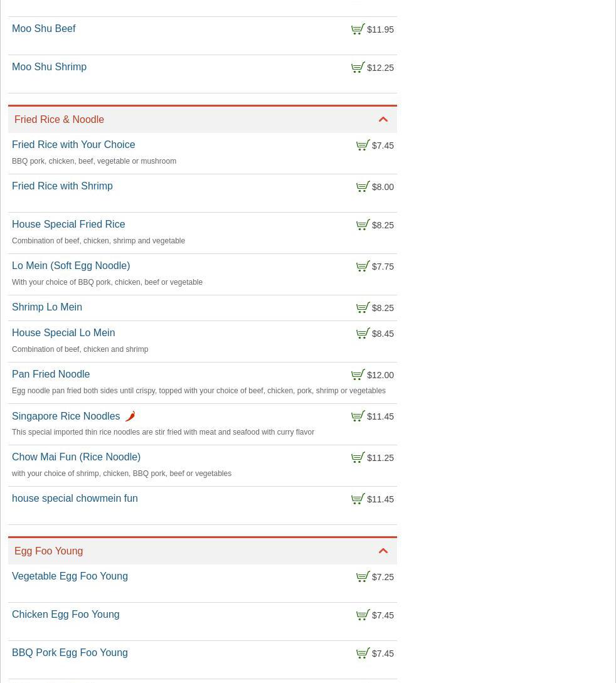Click the cart icon for Chicken Egg Foo Young
This screenshot has width=616, height=683.
[363, 615]
